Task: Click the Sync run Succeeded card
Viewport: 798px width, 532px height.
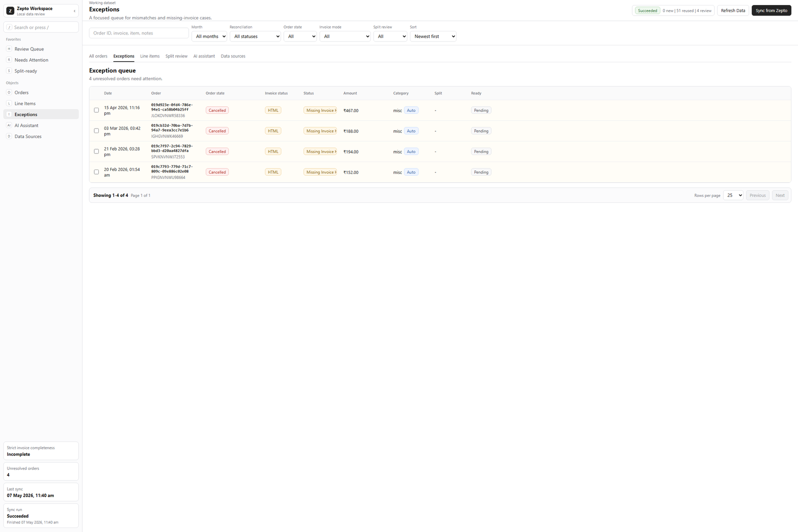Action: (x=41, y=516)
